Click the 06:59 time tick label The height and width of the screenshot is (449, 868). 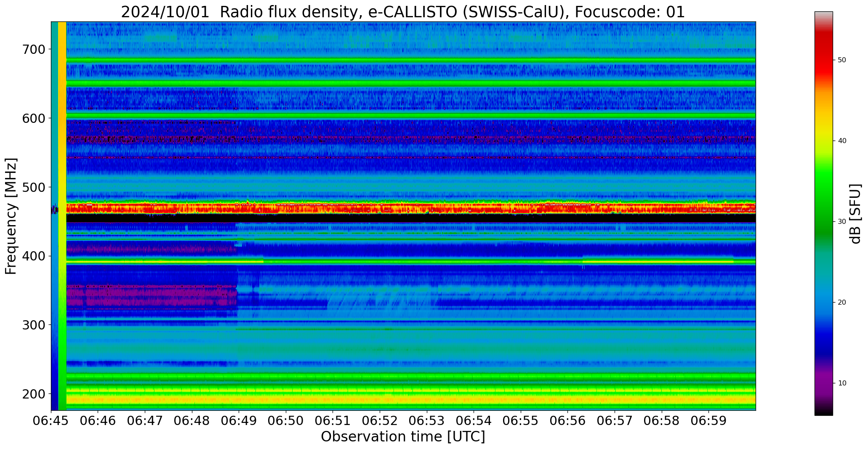(709, 421)
